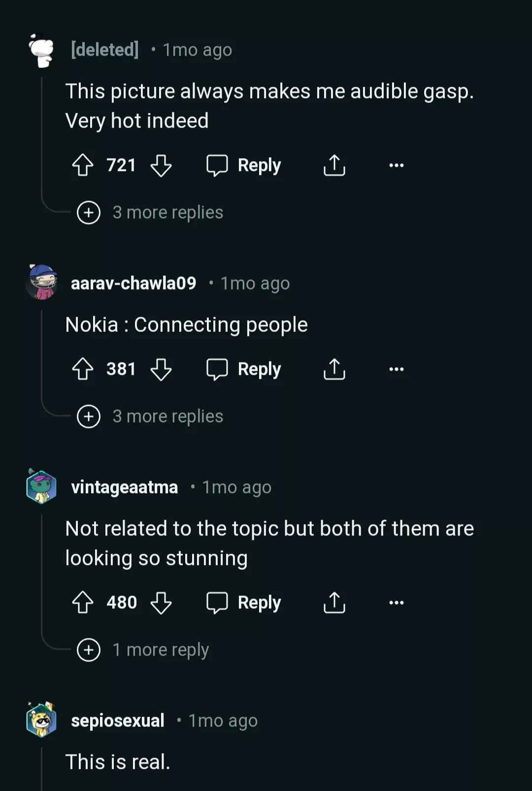Open aarav-chawla09's profile via username
This screenshot has height=791, width=532.
(133, 283)
